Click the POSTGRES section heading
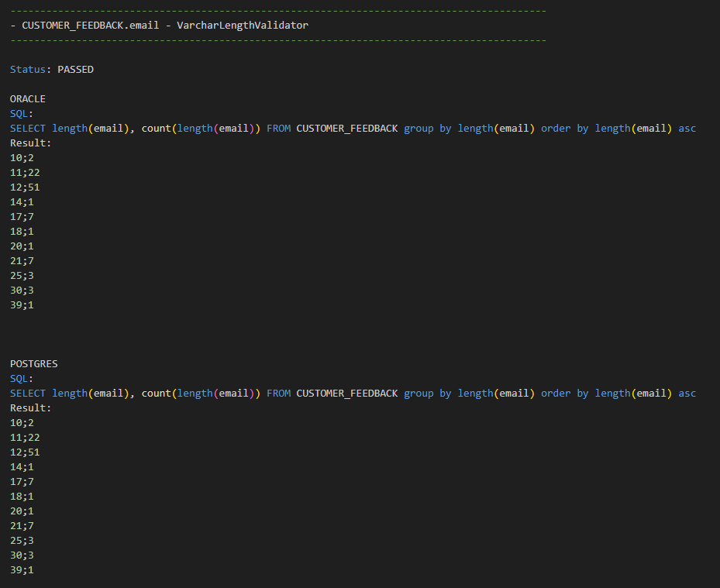 click(x=34, y=364)
